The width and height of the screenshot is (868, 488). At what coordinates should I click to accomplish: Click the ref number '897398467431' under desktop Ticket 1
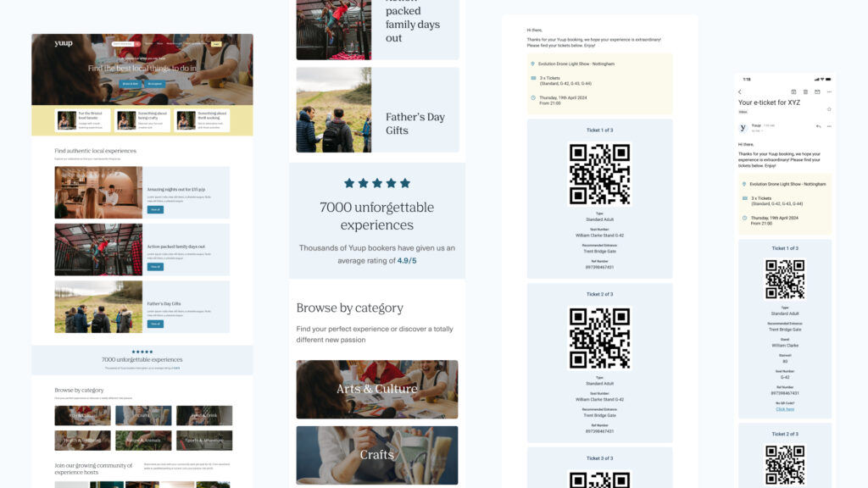click(599, 267)
